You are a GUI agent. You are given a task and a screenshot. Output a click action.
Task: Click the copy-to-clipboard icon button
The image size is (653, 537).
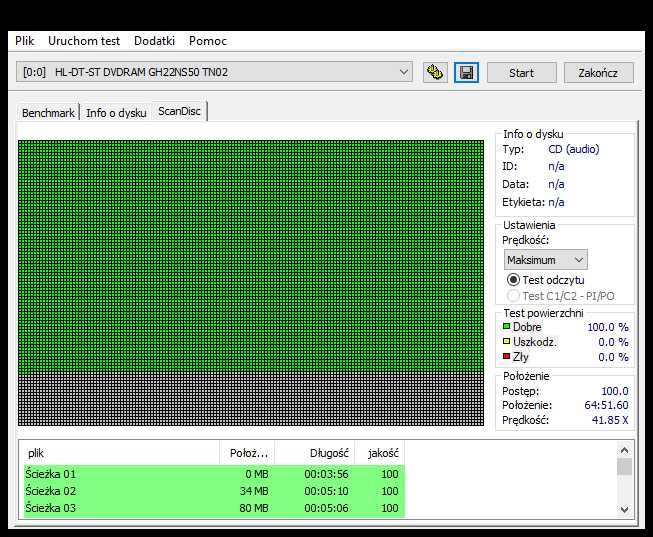pyautogui.click(x=435, y=72)
